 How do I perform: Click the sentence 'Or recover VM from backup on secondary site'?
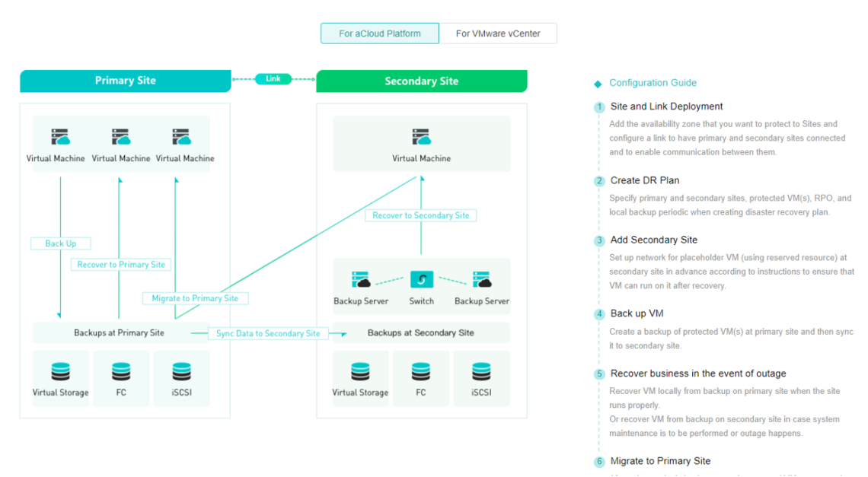pyautogui.click(x=725, y=426)
